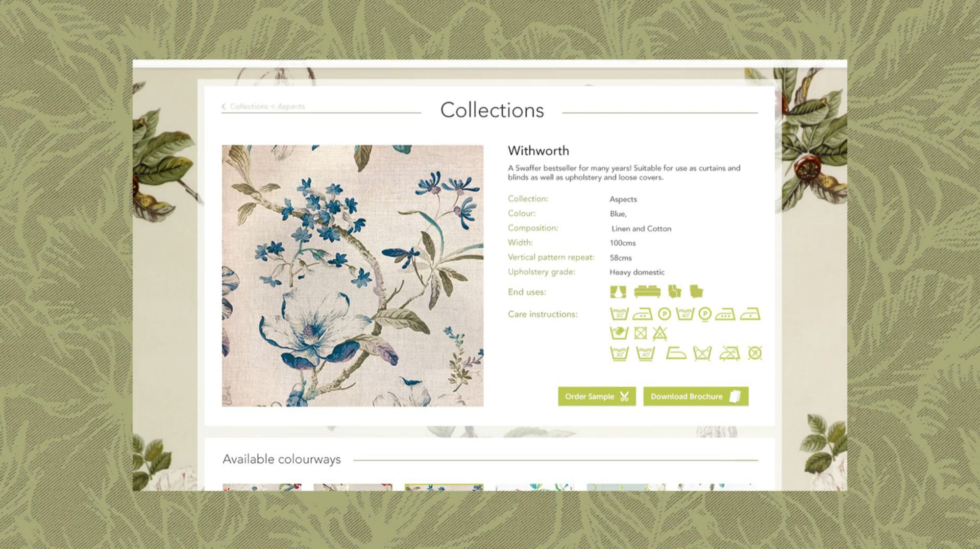Click the Download Brochure button
The width and height of the screenshot is (980, 549).
696,396
